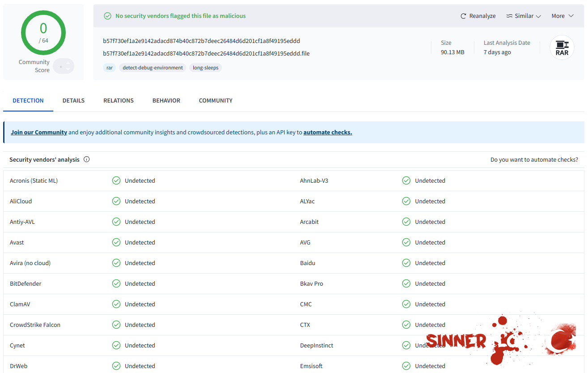Click the Join our Community link
Viewport: 588px width, 373px height.
(x=39, y=133)
